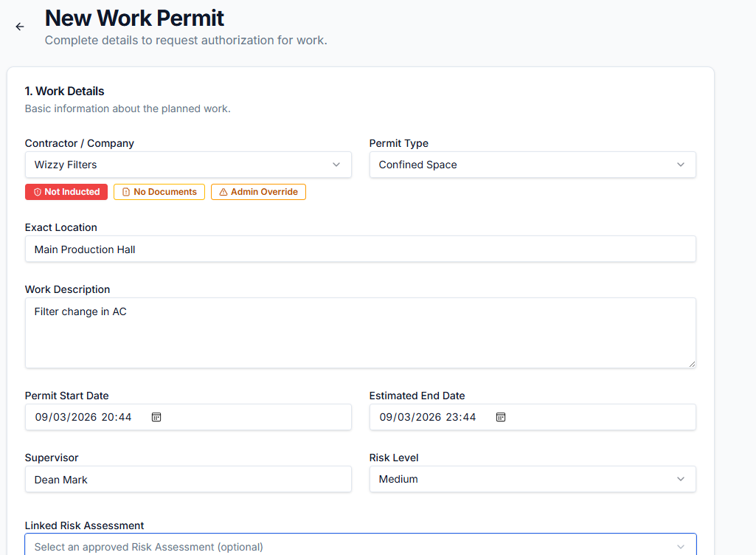Click the No Documents file icon

point(126,192)
